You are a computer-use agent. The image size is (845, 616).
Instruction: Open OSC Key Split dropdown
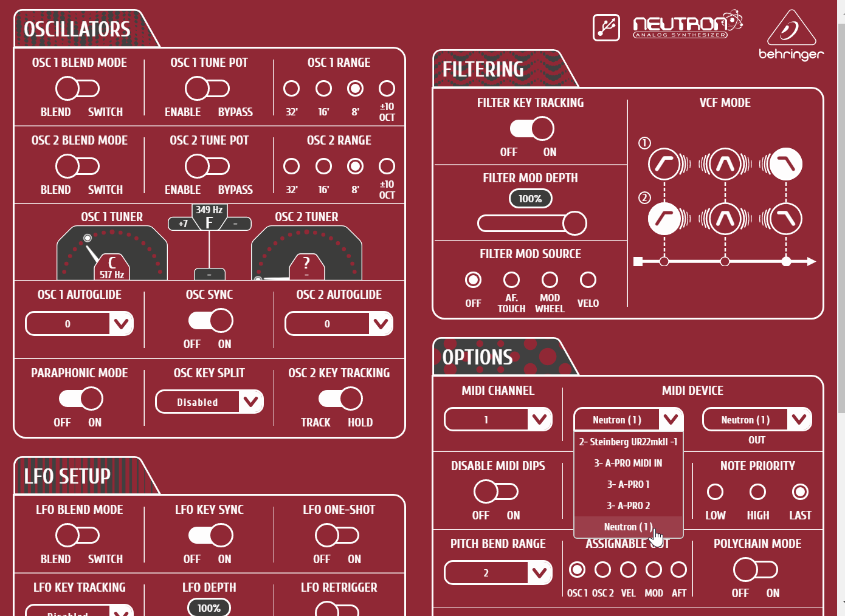point(209,402)
